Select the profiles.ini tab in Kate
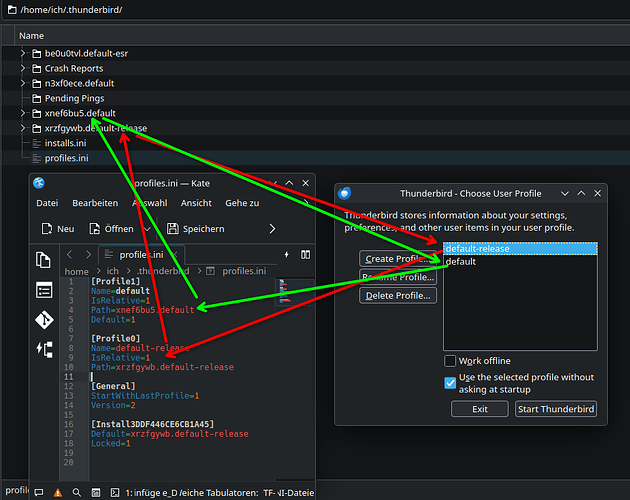 141,254
